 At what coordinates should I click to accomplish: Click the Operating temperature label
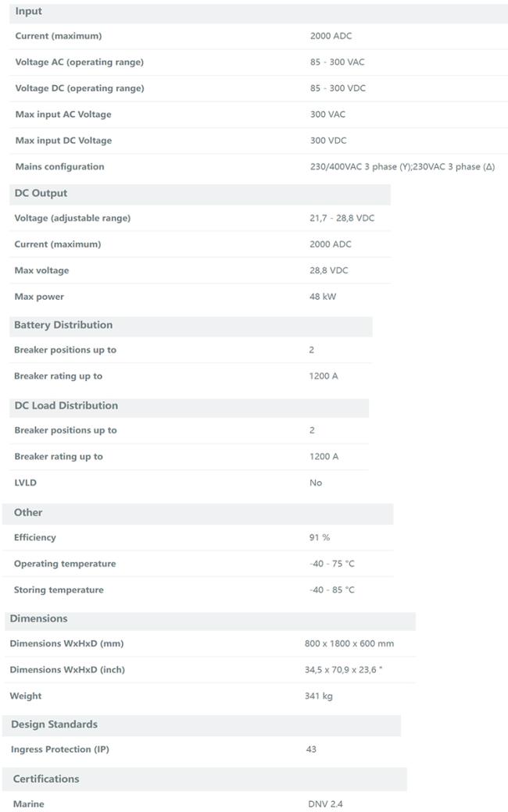pos(65,564)
